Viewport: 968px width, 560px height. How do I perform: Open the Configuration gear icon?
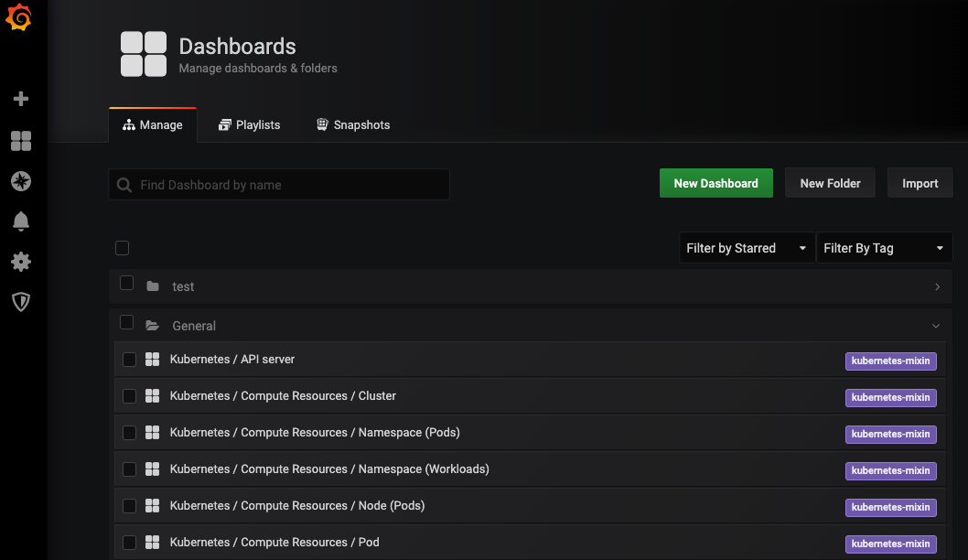21,262
